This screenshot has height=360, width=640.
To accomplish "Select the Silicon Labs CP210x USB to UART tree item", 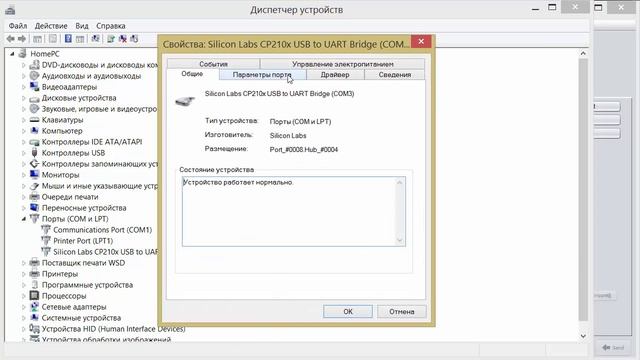I will [x=106, y=252].
